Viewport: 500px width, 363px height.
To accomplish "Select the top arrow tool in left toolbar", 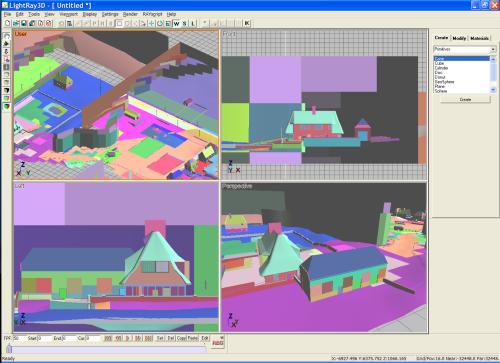I will [6, 36].
